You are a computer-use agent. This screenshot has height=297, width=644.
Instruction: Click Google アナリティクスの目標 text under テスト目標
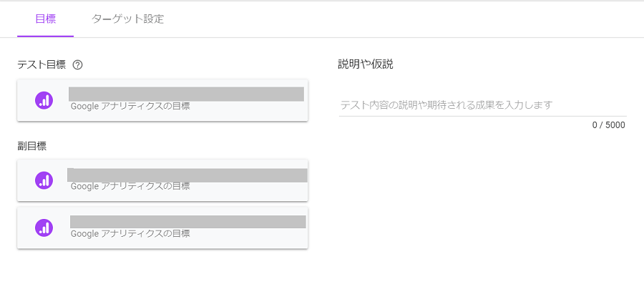point(130,107)
